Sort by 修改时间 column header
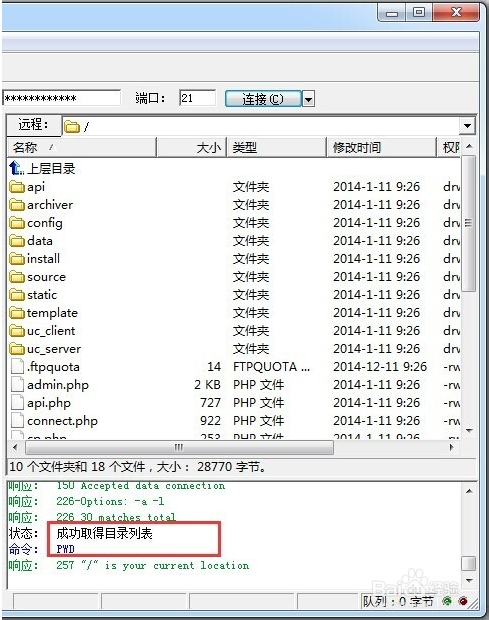 pos(381,147)
